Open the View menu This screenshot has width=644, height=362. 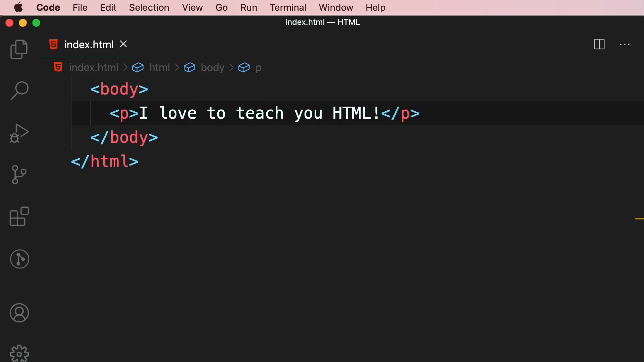(192, 7)
